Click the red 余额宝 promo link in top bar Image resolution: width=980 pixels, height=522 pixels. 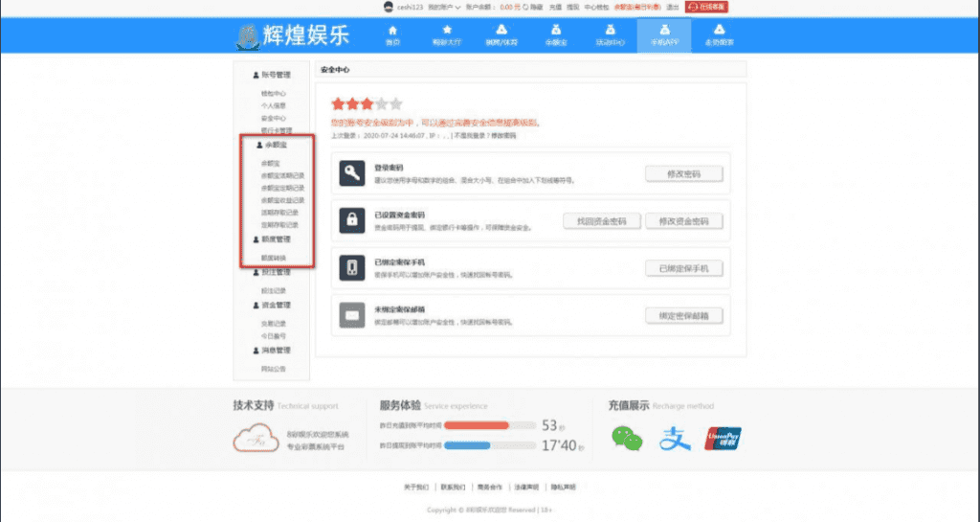point(636,7)
